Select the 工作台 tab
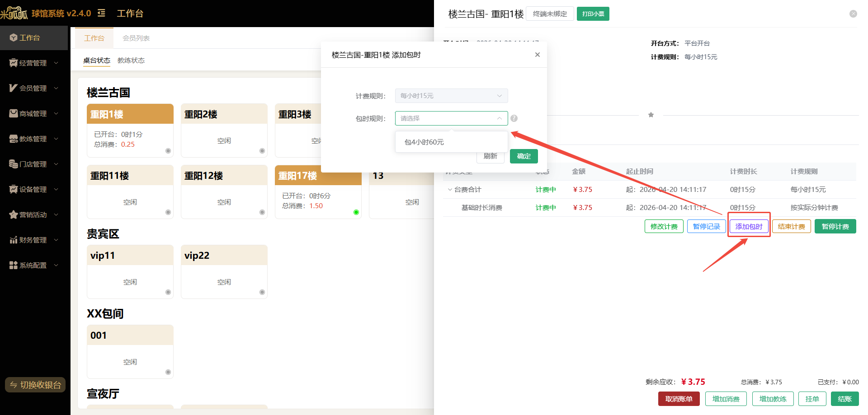Image resolution: width=868 pixels, height=415 pixels. [x=94, y=38]
